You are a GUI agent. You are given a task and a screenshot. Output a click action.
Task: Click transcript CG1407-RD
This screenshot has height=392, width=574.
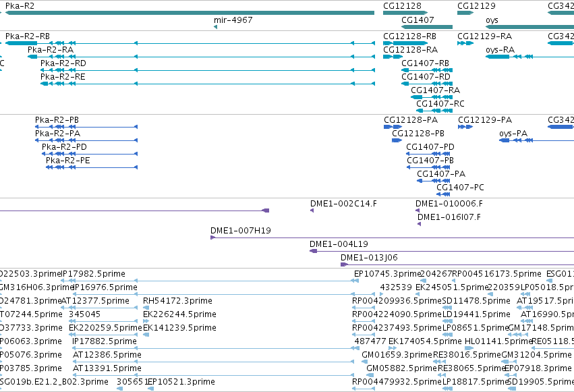click(426, 77)
